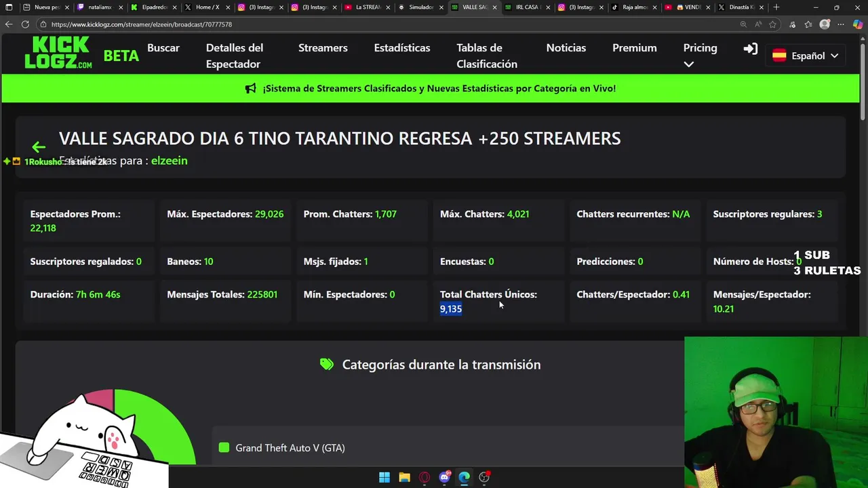Click the Grand Theft Auto V green swatch
Screen dimensions: 868x488
tap(224, 447)
